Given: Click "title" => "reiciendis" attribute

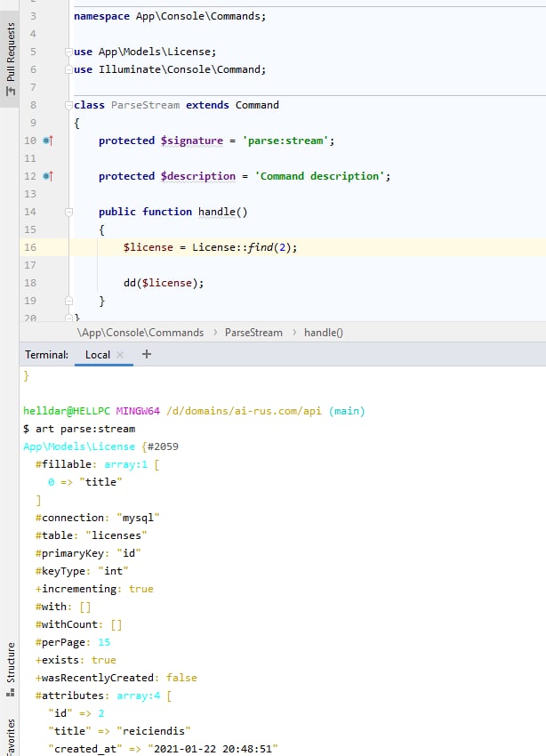Looking at the screenshot, I should (119, 731).
